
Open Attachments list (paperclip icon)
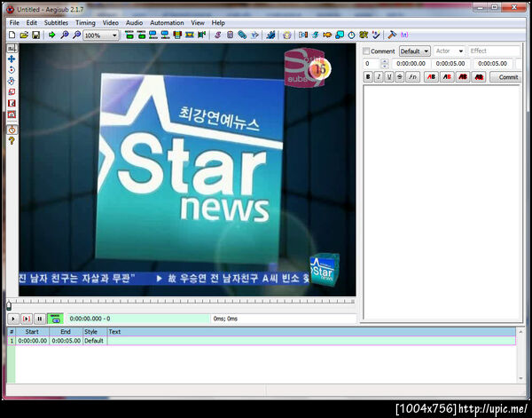[242, 35]
